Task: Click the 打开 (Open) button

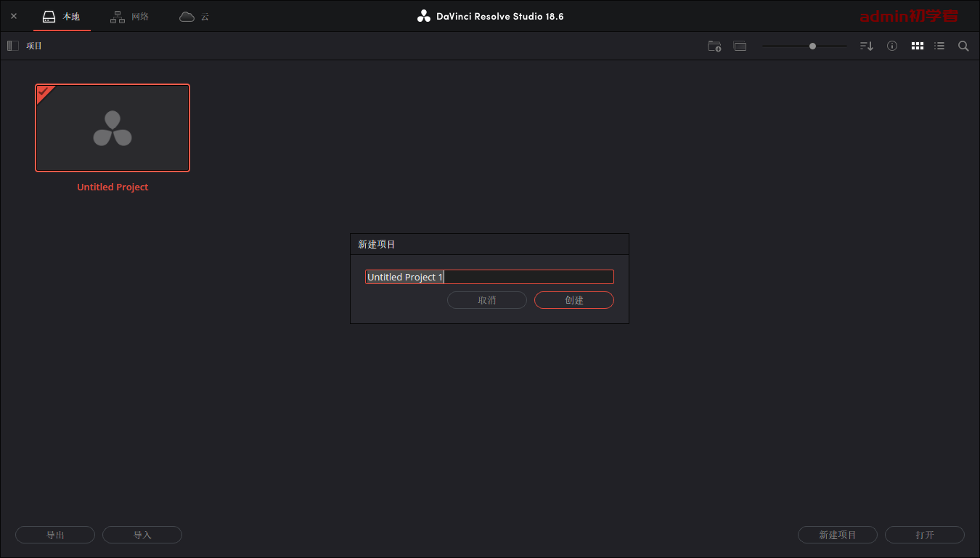Action: point(925,535)
